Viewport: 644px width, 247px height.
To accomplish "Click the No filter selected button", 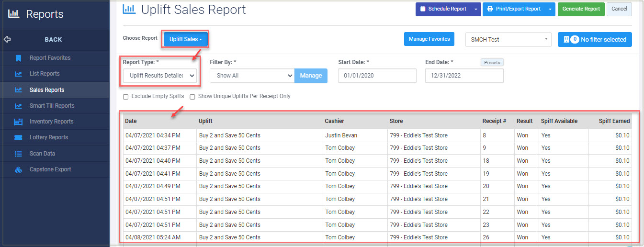I will (x=595, y=40).
